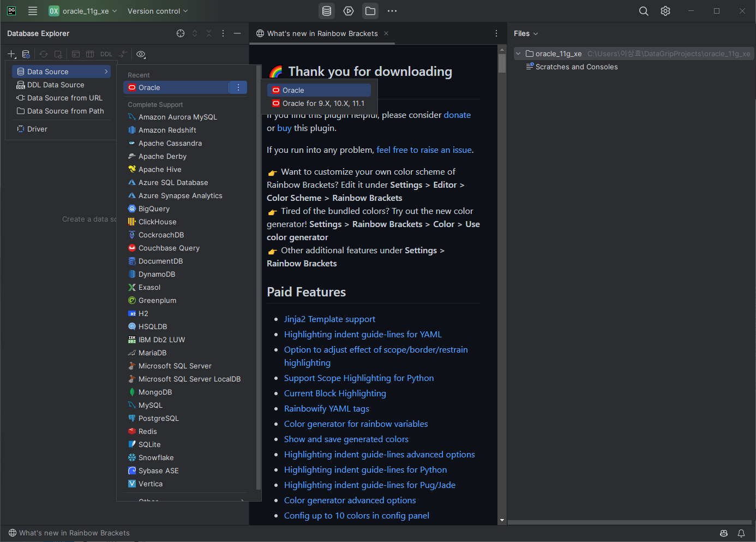Viewport: 756px width, 542px height.
Task: Select Azure SQL Database
Action: (x=185, y=182)
